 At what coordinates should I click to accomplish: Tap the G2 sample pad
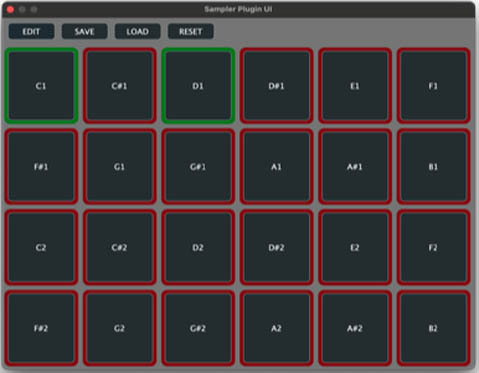click(x=120, y=328)
